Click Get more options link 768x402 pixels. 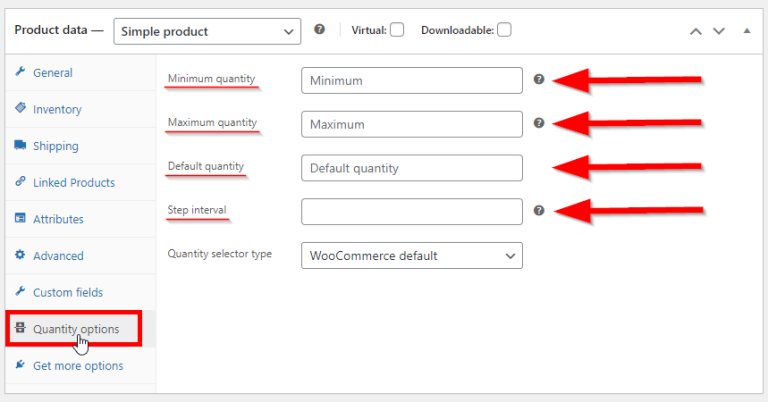(x=77, y=366)
